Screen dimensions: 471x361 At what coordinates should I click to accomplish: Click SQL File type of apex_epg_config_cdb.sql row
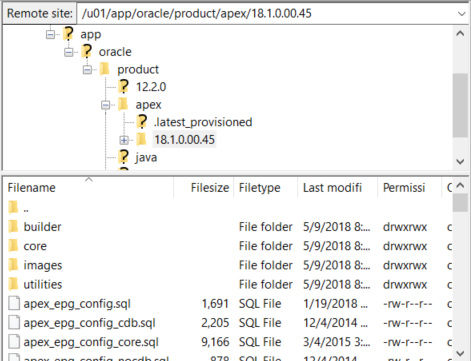click(260, 323)
